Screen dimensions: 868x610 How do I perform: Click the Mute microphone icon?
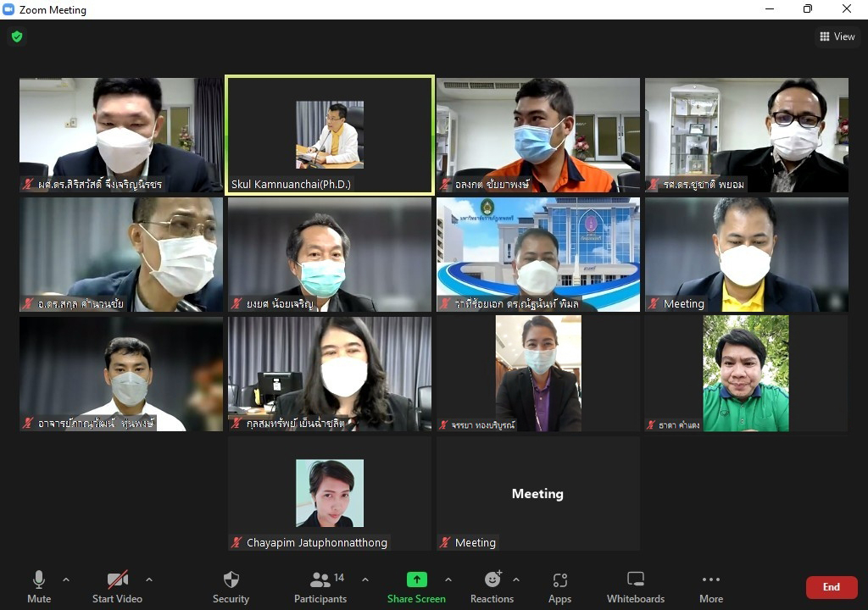39,579
